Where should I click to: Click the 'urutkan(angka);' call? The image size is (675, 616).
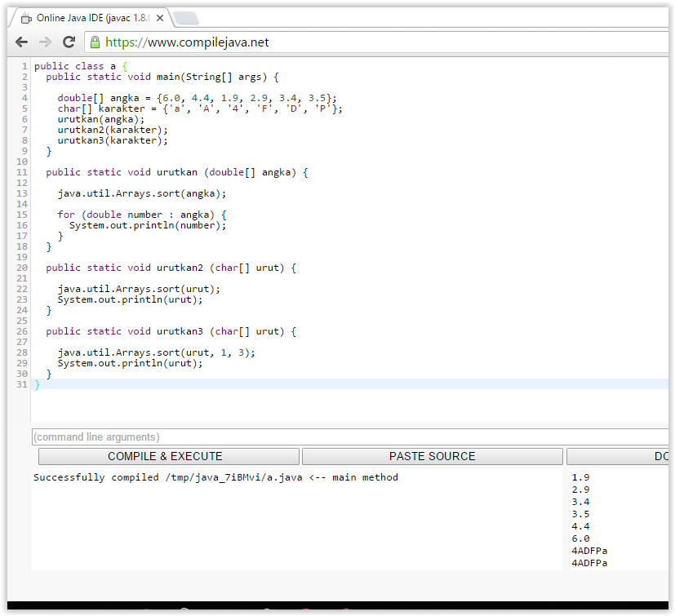[101, 119]
